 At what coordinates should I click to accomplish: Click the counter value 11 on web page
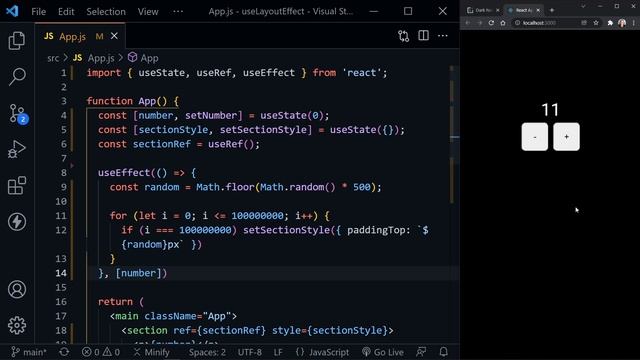click(x=550, y=110)
